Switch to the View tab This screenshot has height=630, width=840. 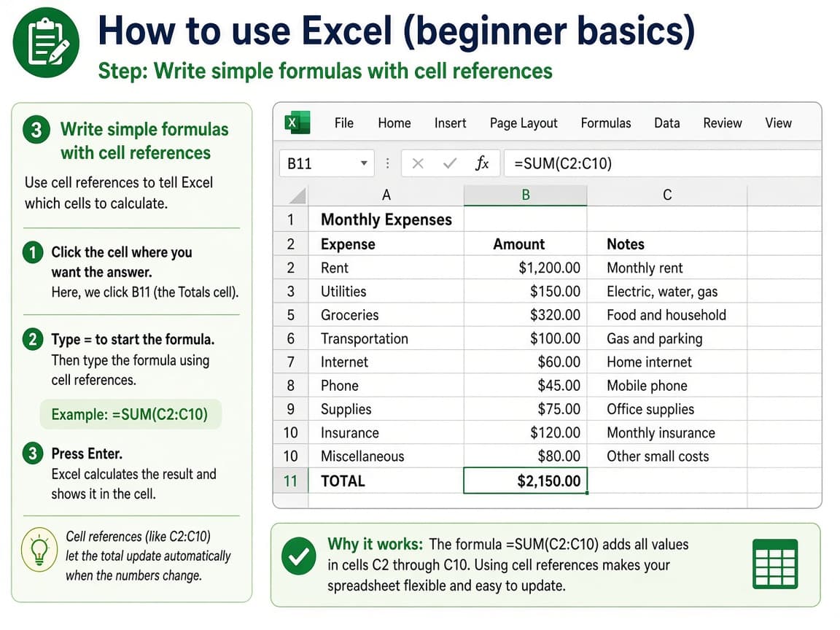click(x=779, y=123)
